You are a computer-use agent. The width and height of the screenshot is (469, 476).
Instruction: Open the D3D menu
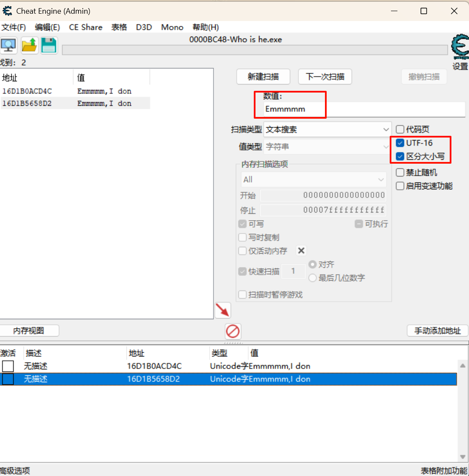(144, 27)
